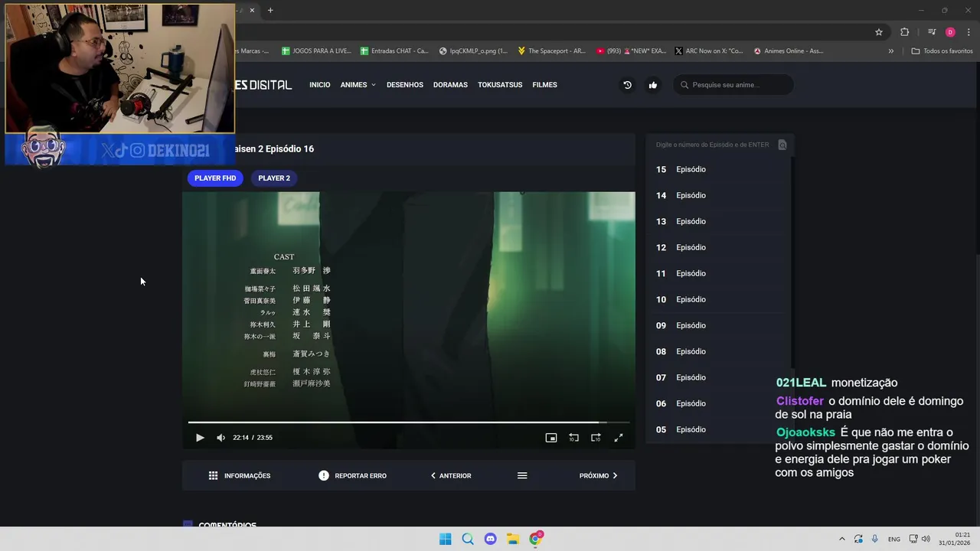Open Episódio 10
Viewport: 980px width, 551px height.
tap(717, 299)
